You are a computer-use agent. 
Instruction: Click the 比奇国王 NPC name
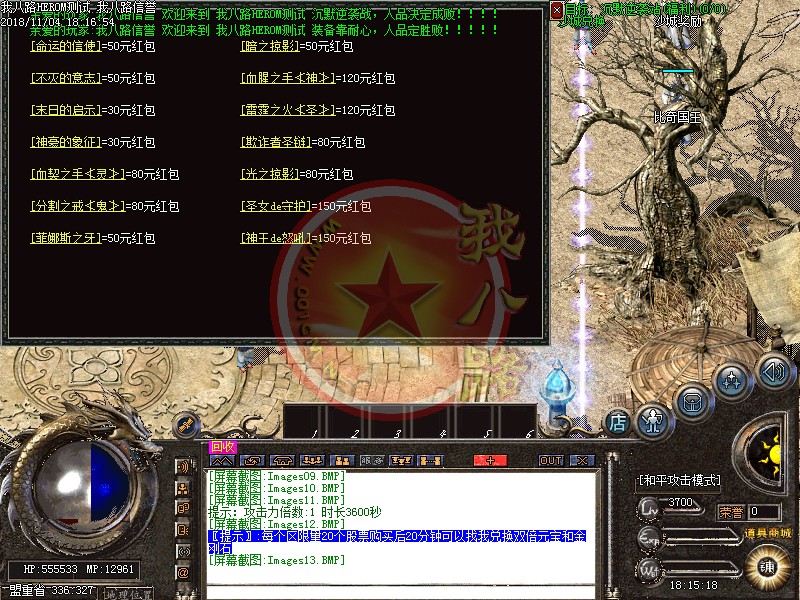(678, 117)
